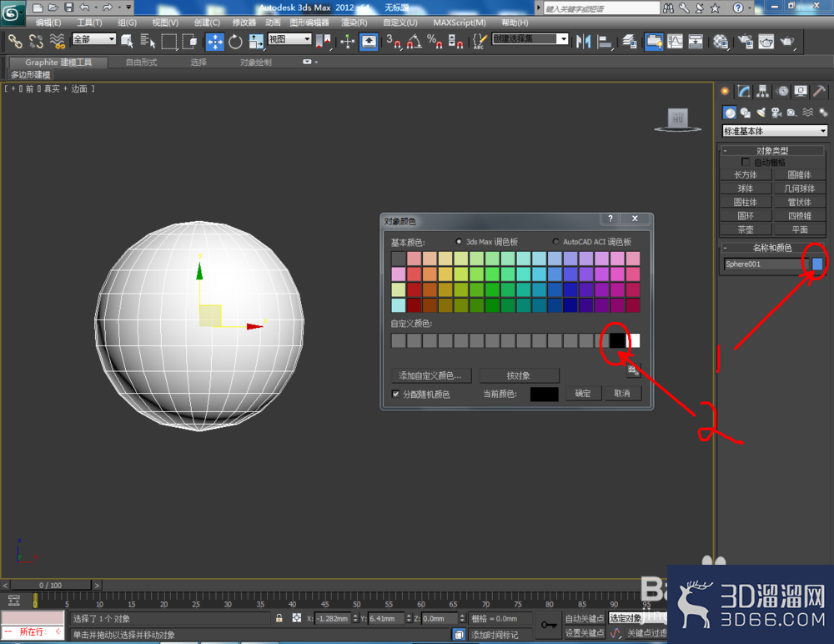Enable the 自动栅格 checkbox
This screenshot has width=834, height=644.
click(x=745, y=162)
